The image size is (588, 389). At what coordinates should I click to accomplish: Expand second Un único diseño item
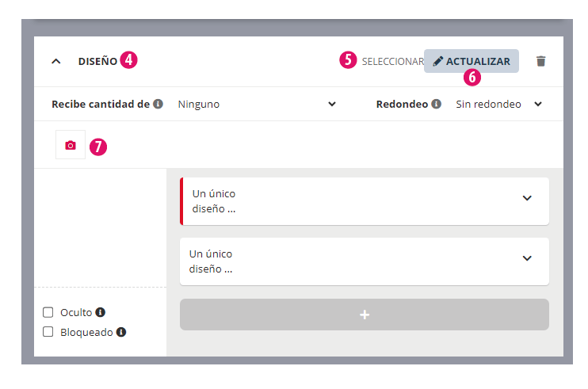(527, 258)
